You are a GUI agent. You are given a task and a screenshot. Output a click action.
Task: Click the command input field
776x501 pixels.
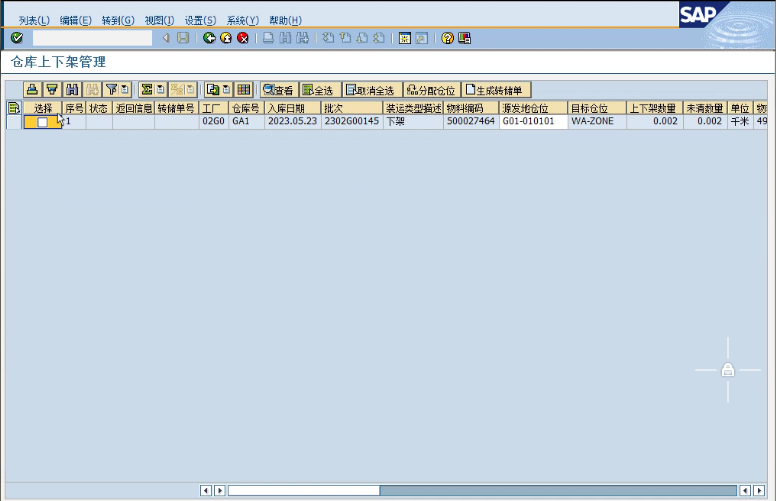tap(92, 38)
